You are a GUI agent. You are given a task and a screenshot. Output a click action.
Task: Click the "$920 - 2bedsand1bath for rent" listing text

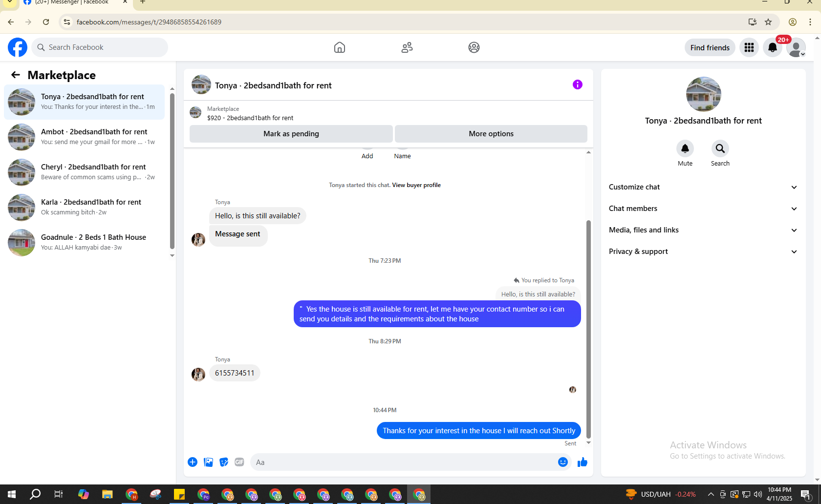click(250, 118)
